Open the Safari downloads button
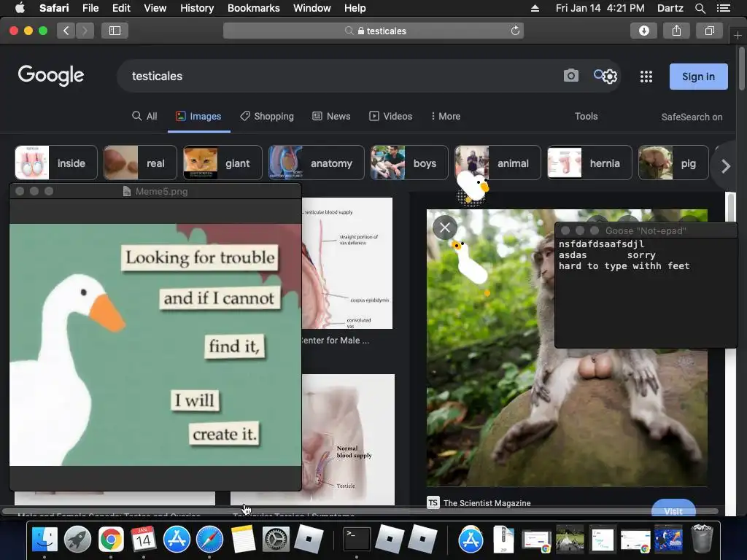 click(643, 31)
